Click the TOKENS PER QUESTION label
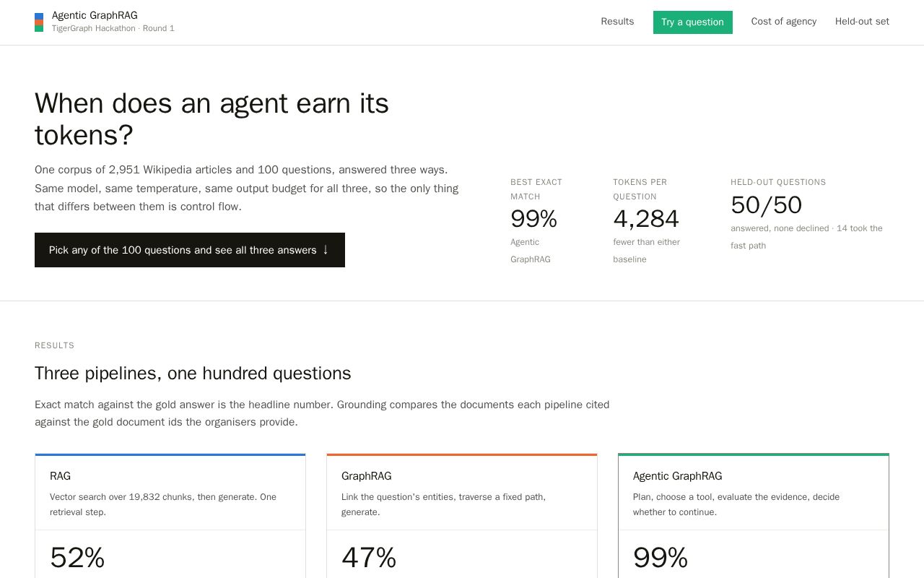 (640, 189)
